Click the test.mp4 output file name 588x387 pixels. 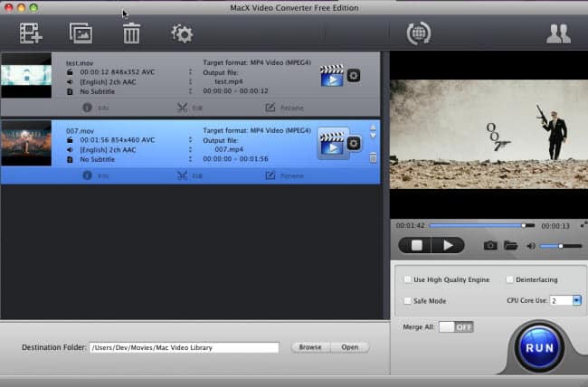(229, 81)
